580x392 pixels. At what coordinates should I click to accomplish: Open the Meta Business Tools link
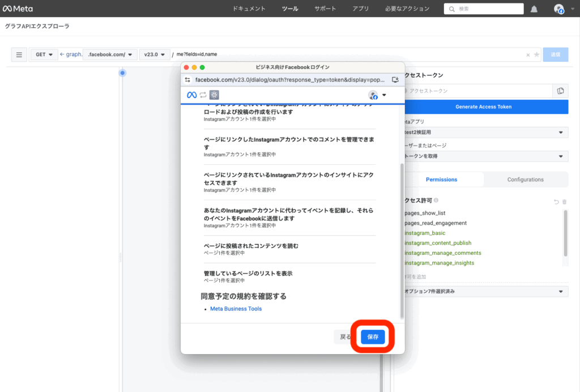click(x=236, y=309)
